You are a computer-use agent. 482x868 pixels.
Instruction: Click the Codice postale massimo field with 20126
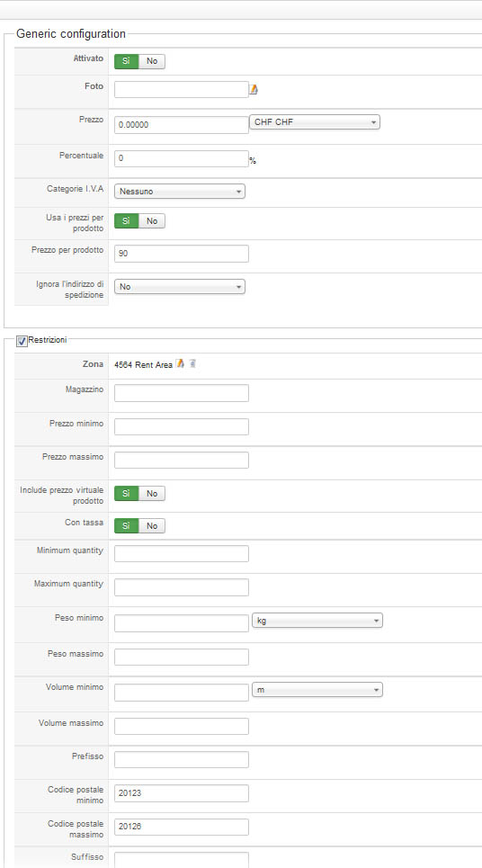click(x=182, y=827)
